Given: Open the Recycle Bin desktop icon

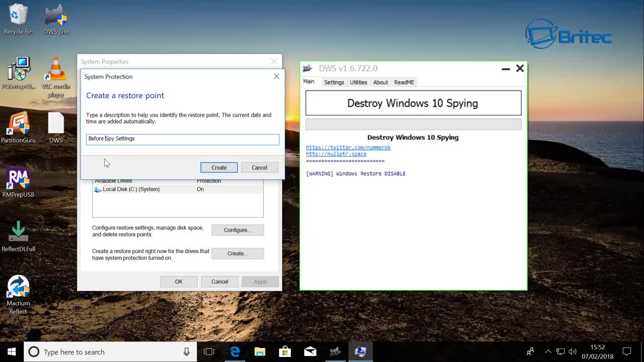Looking at the screenshot, I should [18, 20].
